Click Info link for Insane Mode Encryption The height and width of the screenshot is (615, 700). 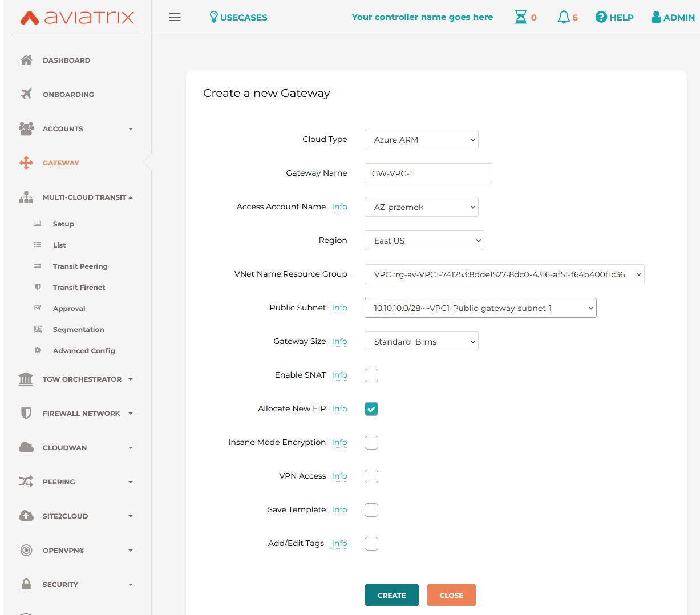[339, 442]
